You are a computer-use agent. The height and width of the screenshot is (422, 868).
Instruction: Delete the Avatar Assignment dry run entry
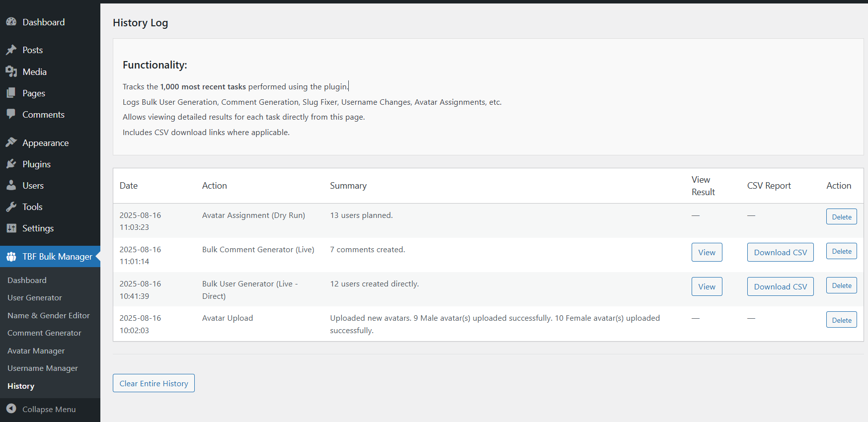[x=841, y=217]
